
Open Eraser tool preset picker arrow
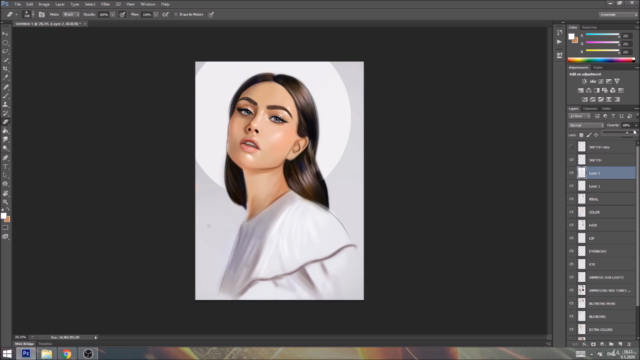click(x=16, y=15)
